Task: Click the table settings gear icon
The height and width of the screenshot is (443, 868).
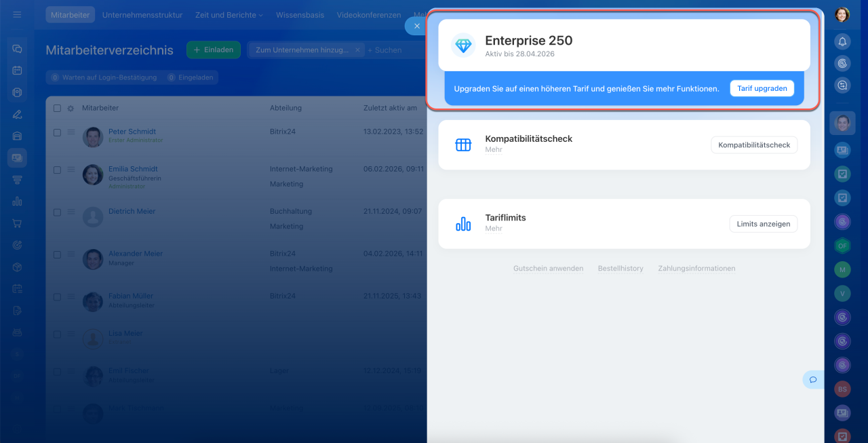Action: 71,108
